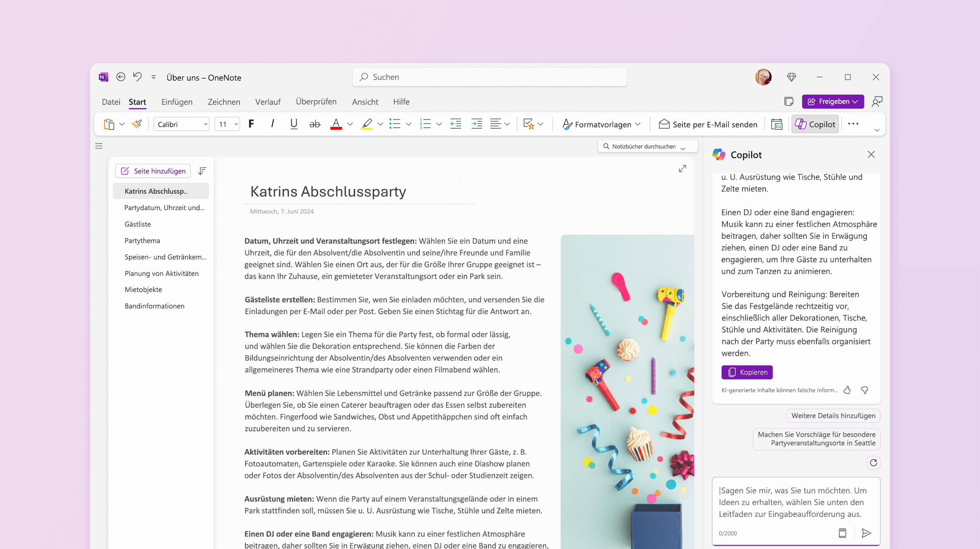Switch to the Ansicht tab

pos(365,102)
